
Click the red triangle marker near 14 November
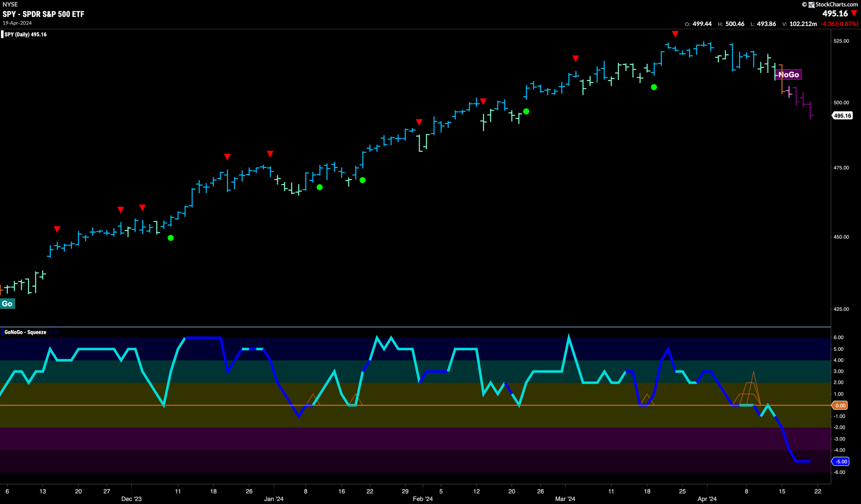[57, 229]
